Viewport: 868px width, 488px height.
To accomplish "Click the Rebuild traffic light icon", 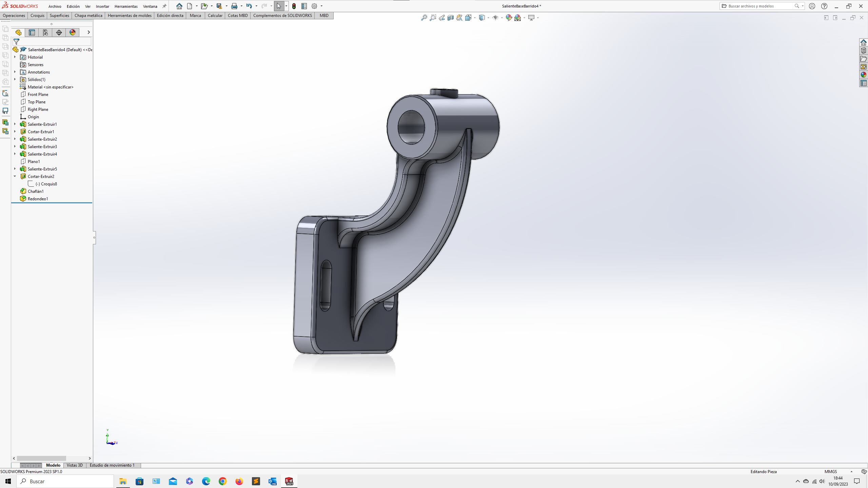I will pos(294,6).
